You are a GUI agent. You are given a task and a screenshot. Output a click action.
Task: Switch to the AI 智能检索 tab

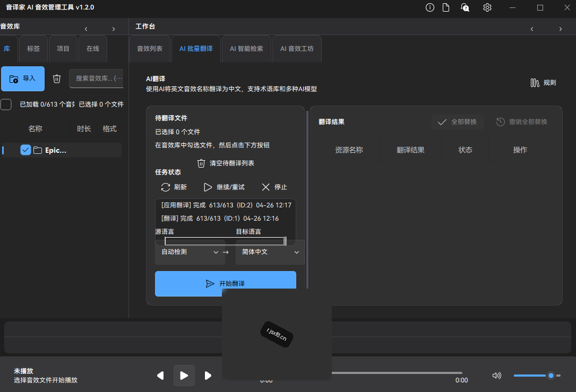tap(246, 49)
